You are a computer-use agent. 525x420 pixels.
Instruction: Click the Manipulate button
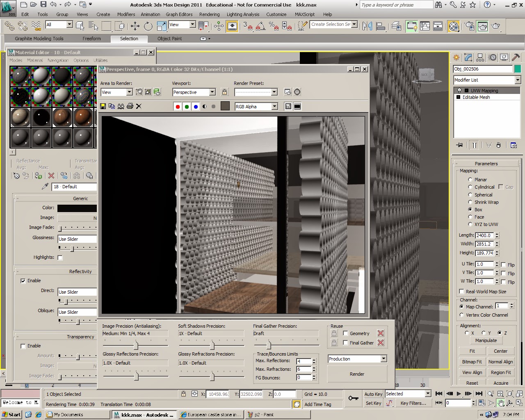[486, 340]
